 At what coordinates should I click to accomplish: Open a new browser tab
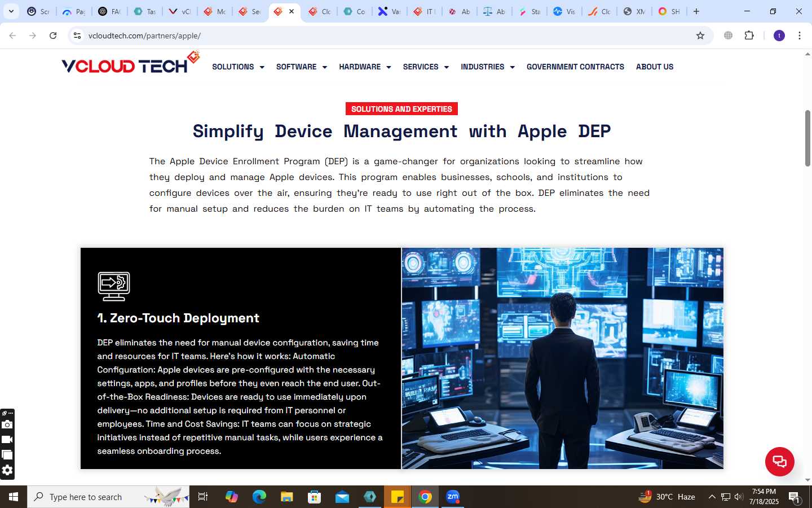[x=696, y=11]
